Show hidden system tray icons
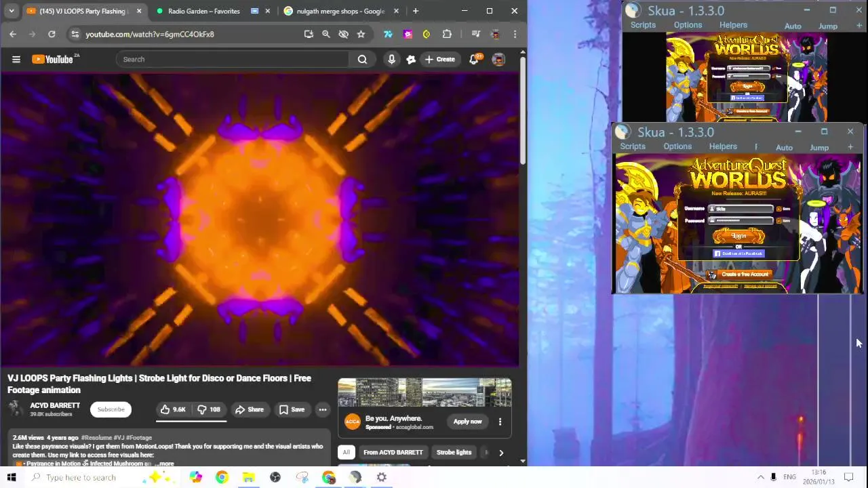This screenshot has height=488, width=868. point(760,477)
